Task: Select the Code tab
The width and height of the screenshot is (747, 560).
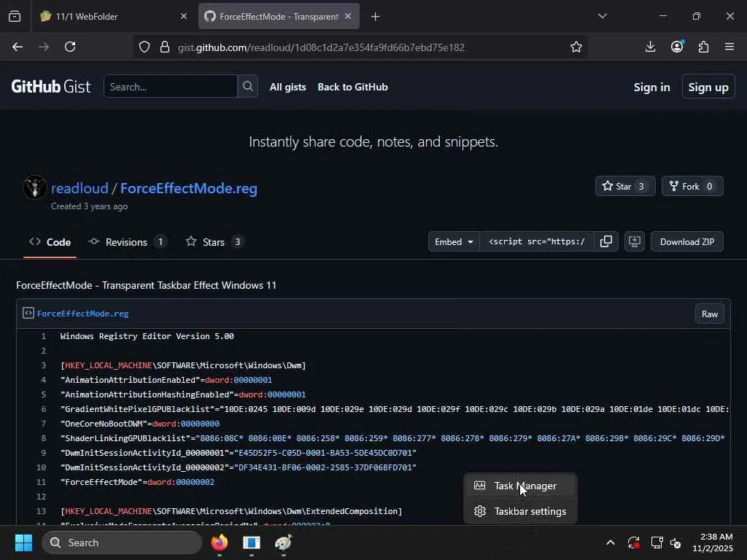Action: tap(50, 242)
